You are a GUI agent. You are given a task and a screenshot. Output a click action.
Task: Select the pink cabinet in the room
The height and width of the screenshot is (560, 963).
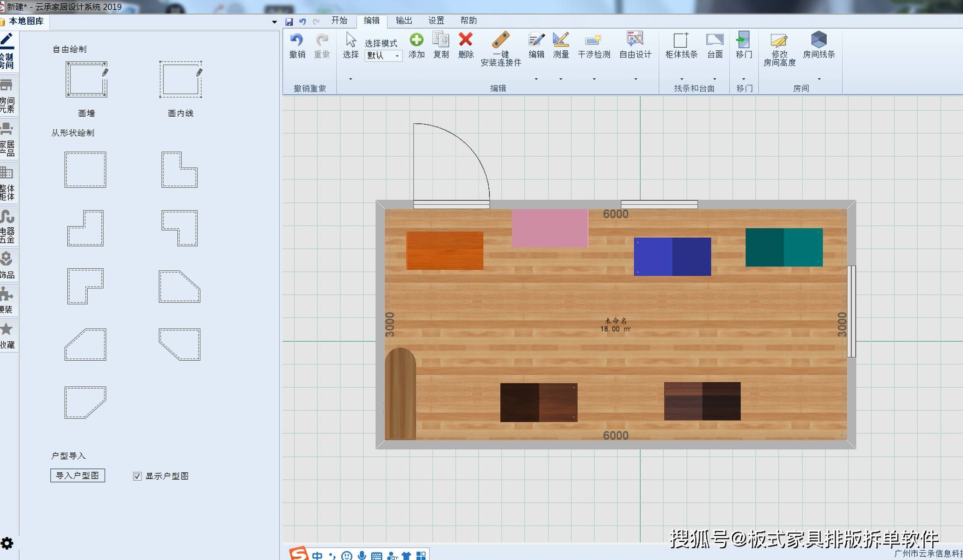[x=550, y=228]
